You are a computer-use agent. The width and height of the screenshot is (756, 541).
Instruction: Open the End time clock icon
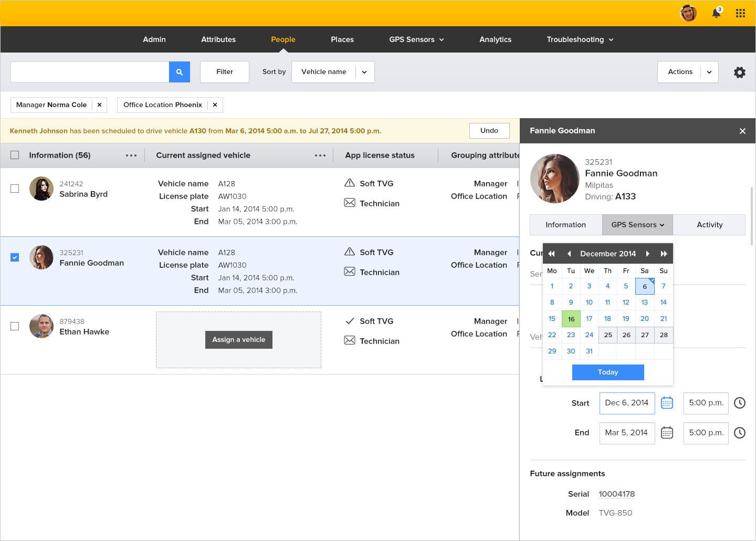(x=740, y=433)
